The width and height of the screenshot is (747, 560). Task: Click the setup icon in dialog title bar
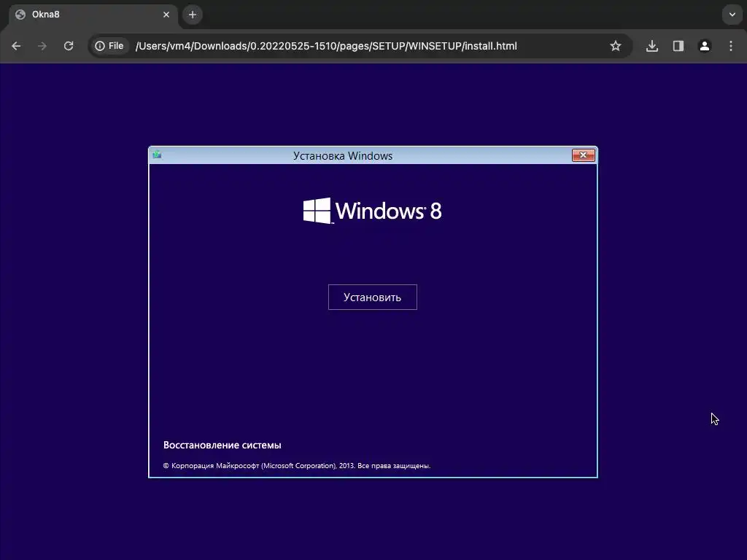point(158,155)
